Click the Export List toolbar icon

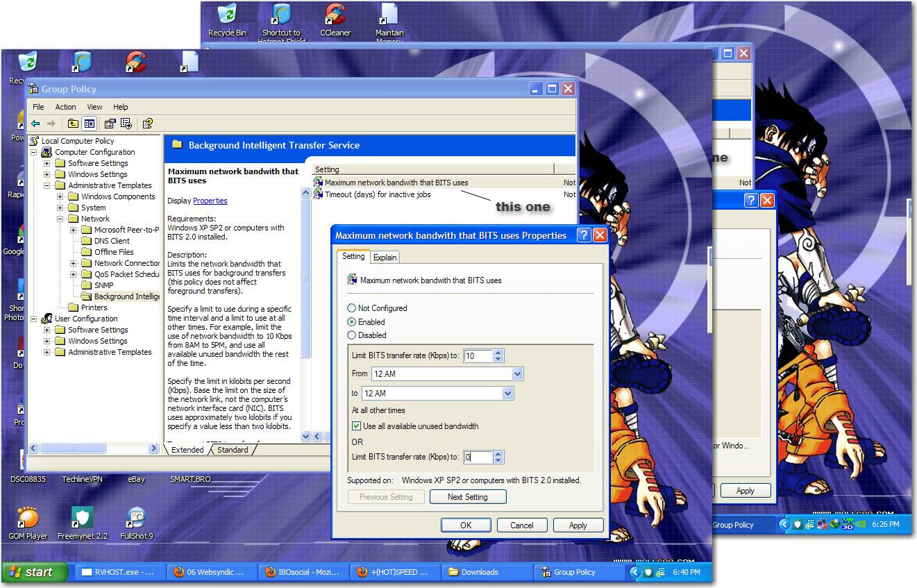(126, 124)
